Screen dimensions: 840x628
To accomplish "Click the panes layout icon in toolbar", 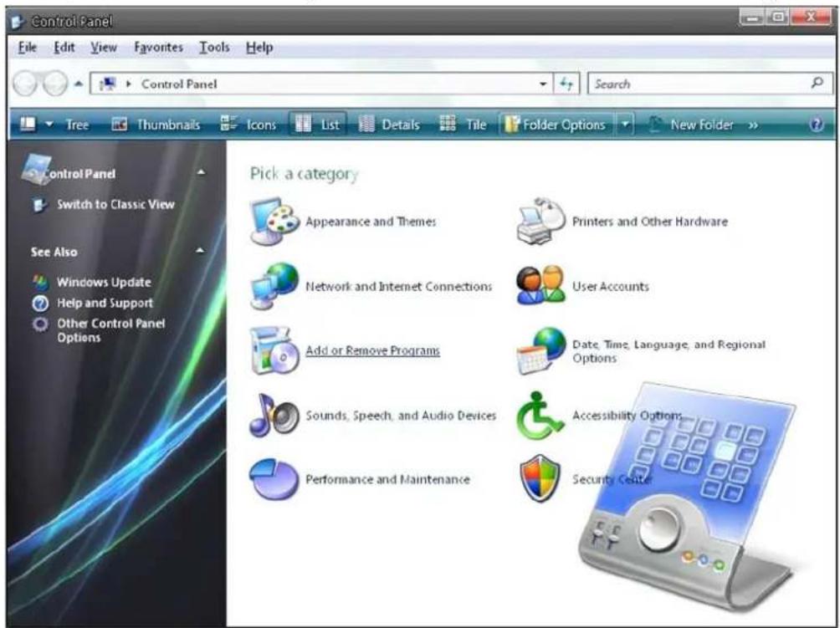I will (28, 125).
